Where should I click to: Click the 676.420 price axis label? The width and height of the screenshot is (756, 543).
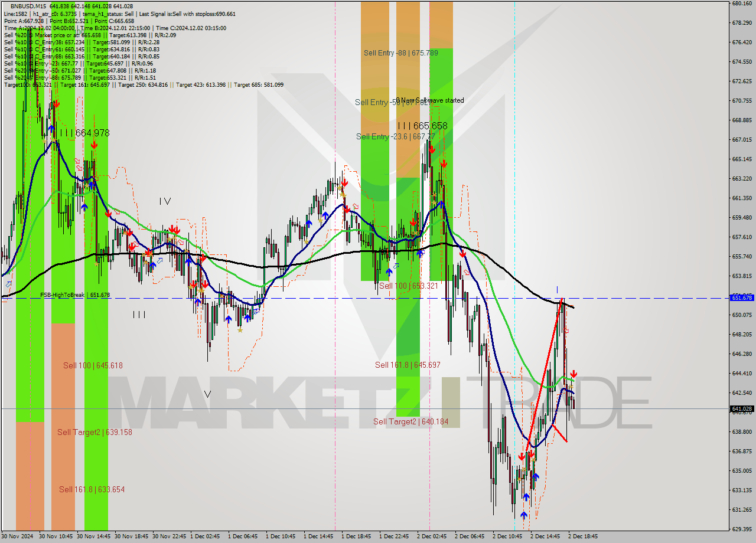[742, 42]
